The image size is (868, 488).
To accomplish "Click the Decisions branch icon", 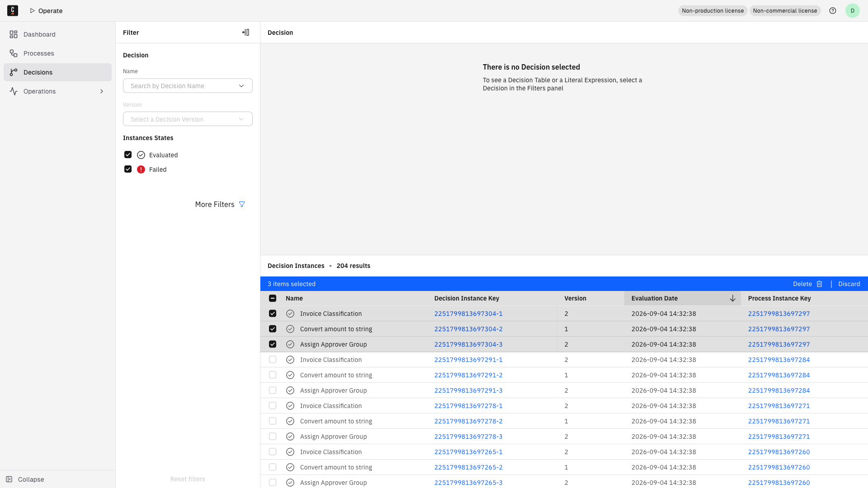I will click(x=14, y=72).
